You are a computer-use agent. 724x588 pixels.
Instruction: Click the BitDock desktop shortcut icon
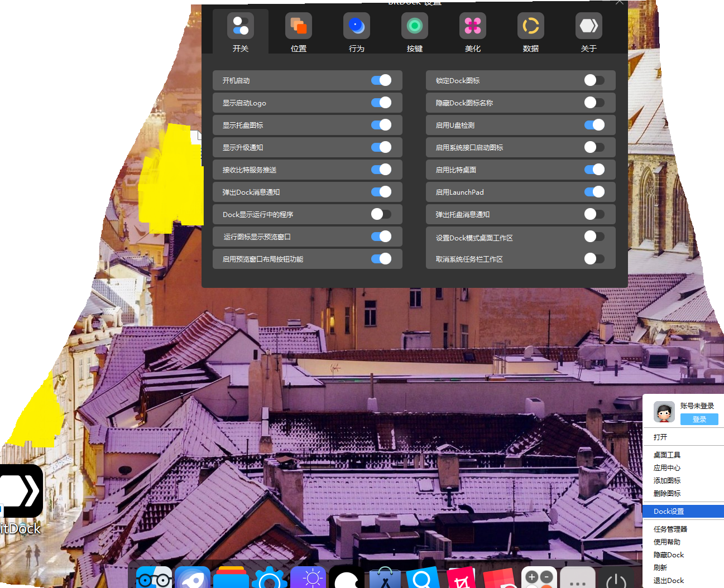21,492
